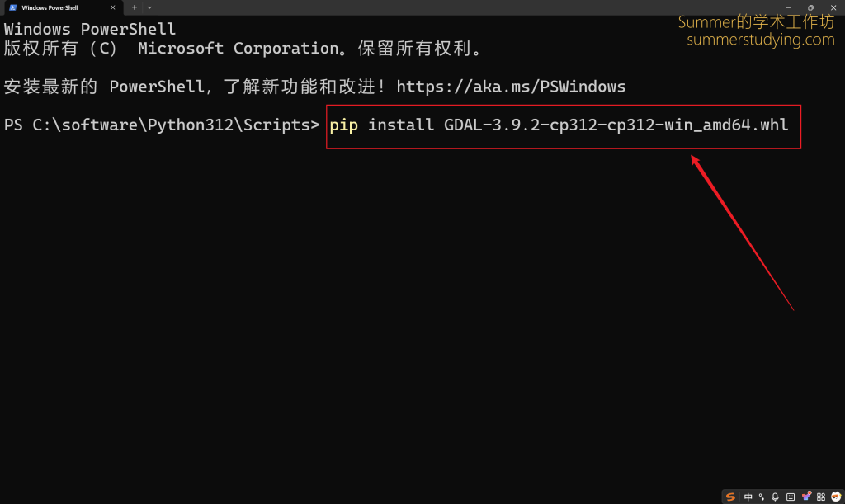Image resolution: width=845 pixels, height=504 pixels.
Task: Minimize the terminal window
Action: pos(789,7)
